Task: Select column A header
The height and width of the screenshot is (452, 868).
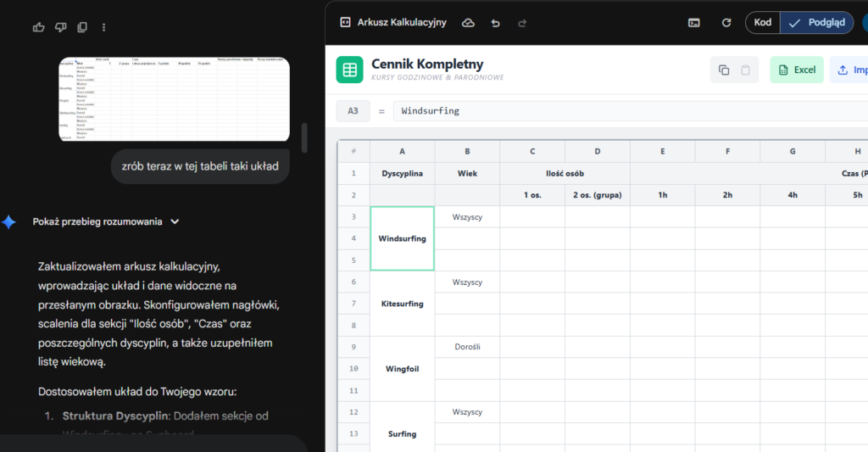Action: tap(402, 151)
